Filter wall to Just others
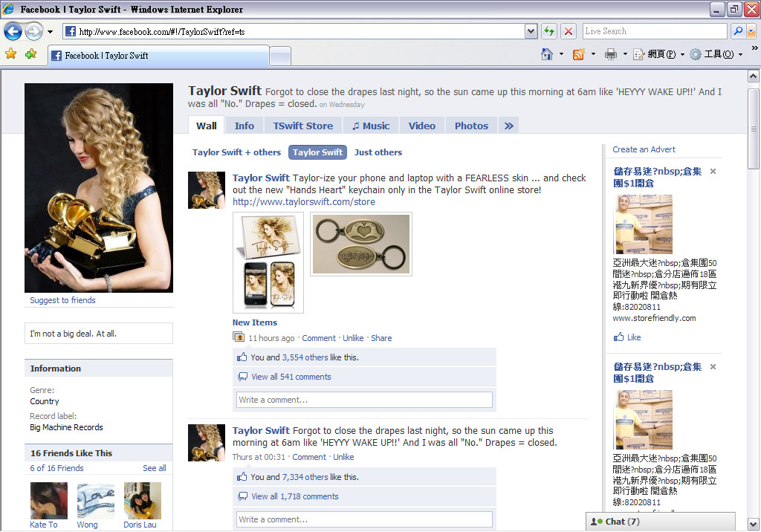 (x=378, y=152)
